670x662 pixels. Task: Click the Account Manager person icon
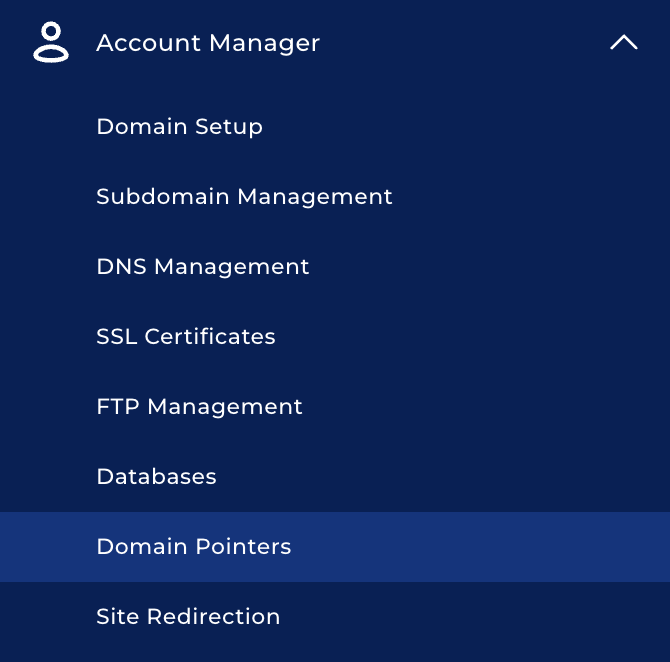coord(51,43)
